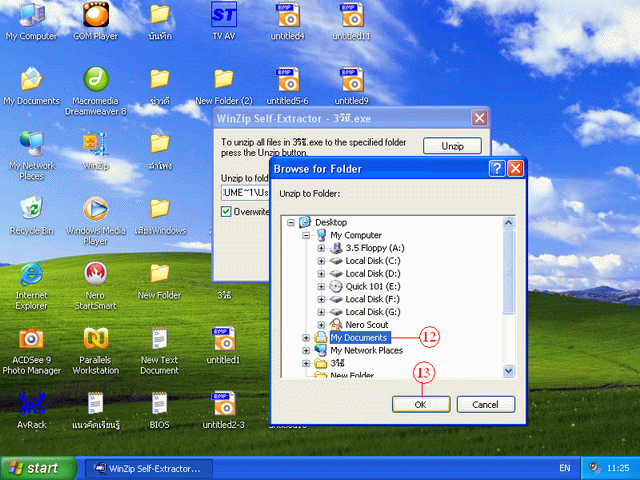Select My Computer label in folder tree
Viewport: 640px width, 480px height.
(x=356, y=235)
